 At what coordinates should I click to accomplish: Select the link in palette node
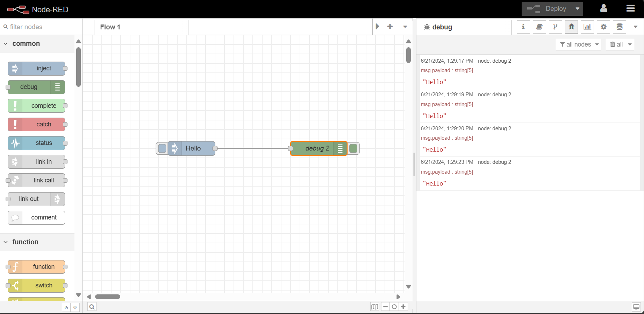click(36, 162)
